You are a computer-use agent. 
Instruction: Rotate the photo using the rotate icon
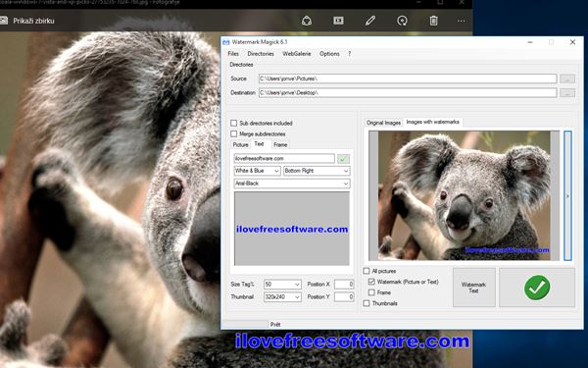point(402,21)
